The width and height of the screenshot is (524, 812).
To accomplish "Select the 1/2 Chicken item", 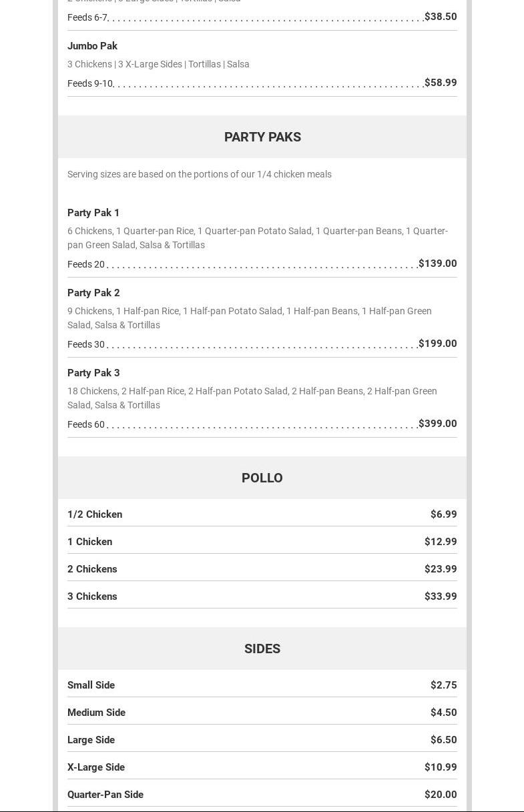I will pos(95,514).
